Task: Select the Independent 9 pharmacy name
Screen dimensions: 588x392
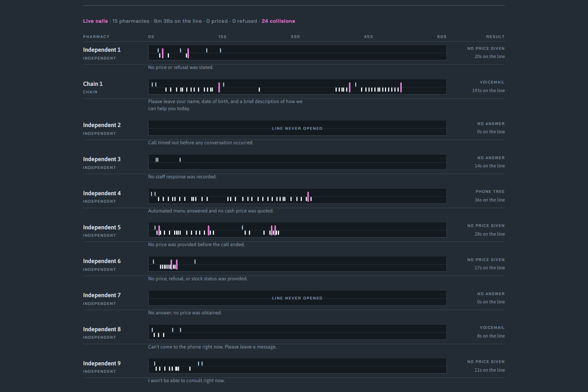Action: coord(102,363)
